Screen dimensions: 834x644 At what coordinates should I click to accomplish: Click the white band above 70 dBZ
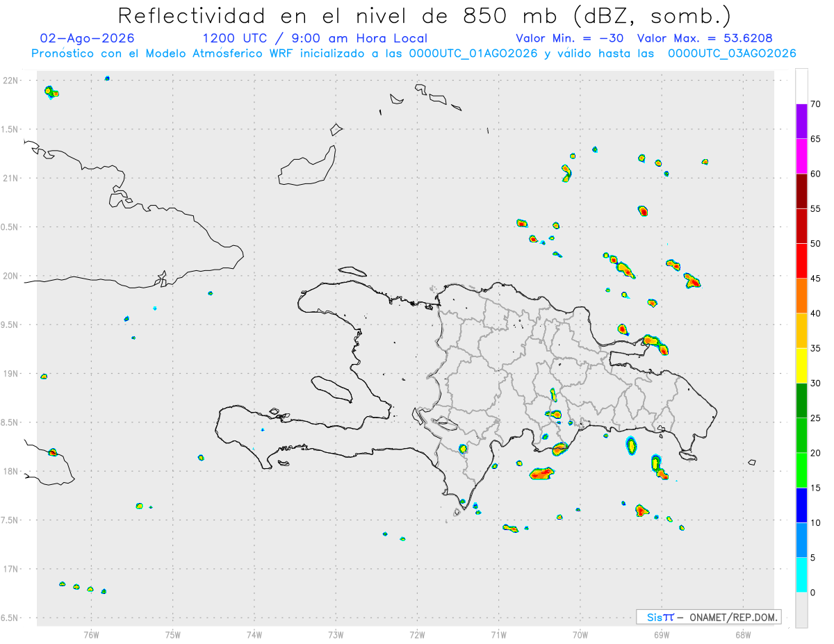[801, 86]
